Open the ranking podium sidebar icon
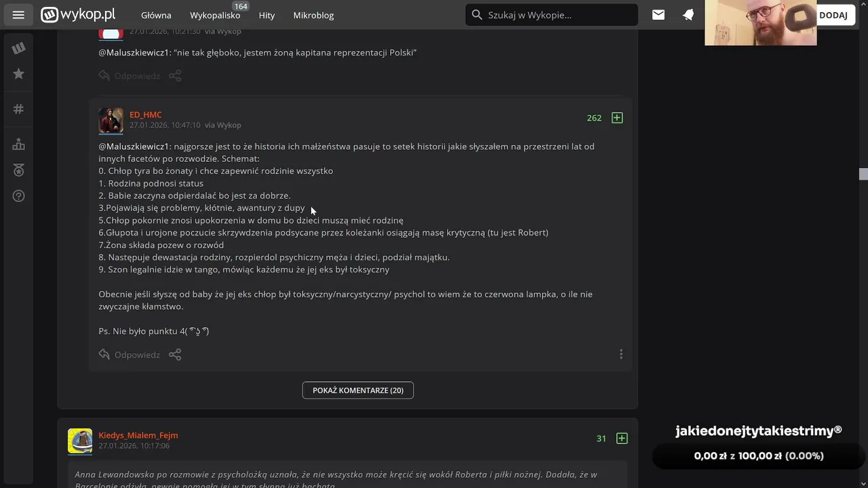This screenshot has height=488, width=868. coord(18,144)
